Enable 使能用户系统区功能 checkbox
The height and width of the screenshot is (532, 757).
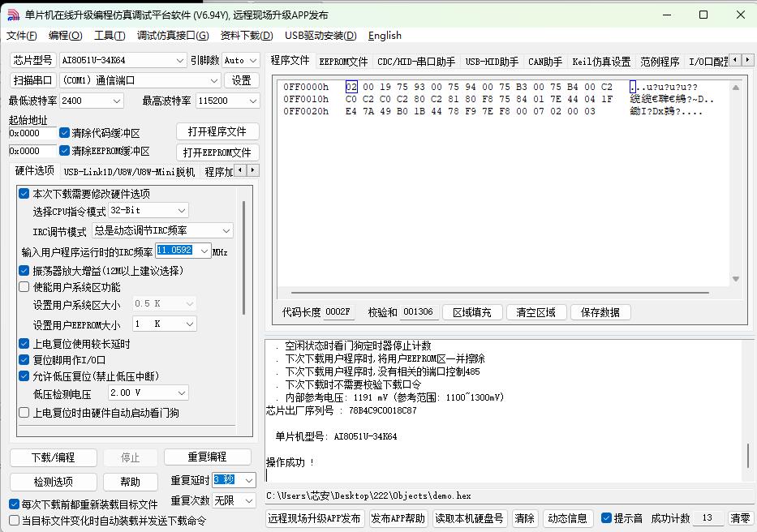point(24,287)
